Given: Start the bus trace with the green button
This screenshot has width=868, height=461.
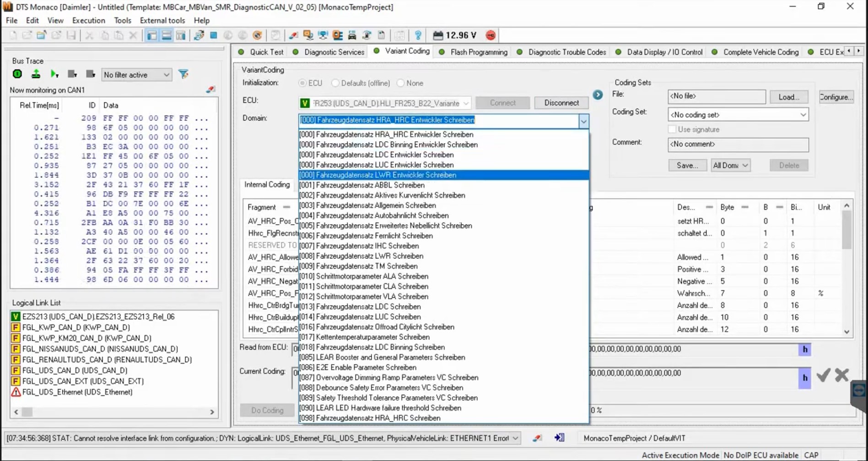Looking at the screenshot, I should (17, 74).
